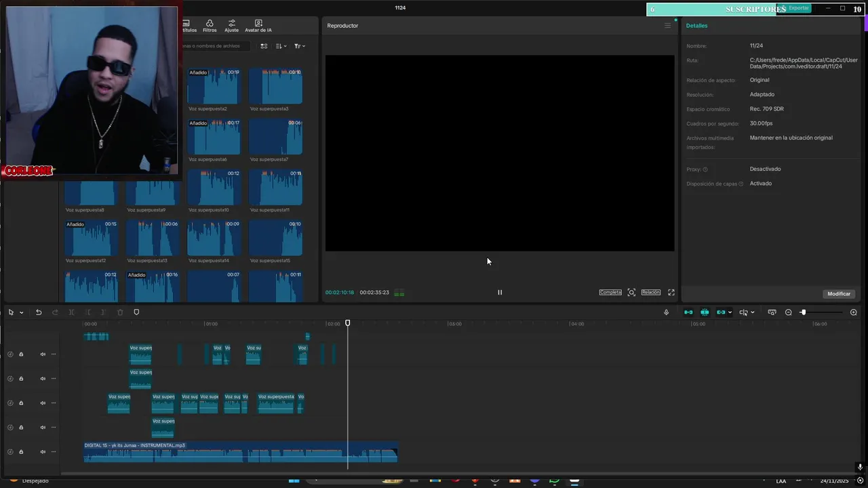Image resolution: width=868 pixels, height=488 pixels.
Task: Open the Reproductor panel hamburger menu
Action: 667,26
